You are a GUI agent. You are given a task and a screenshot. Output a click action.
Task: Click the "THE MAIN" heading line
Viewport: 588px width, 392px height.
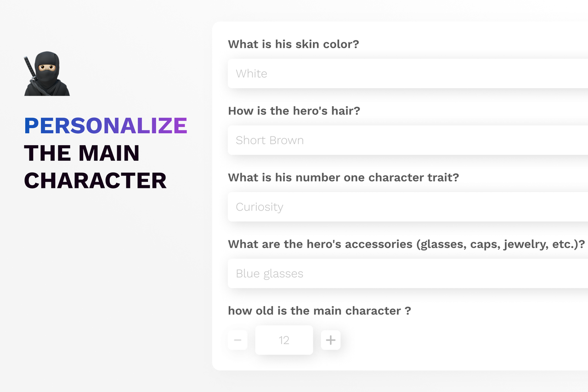coord(82,153)
